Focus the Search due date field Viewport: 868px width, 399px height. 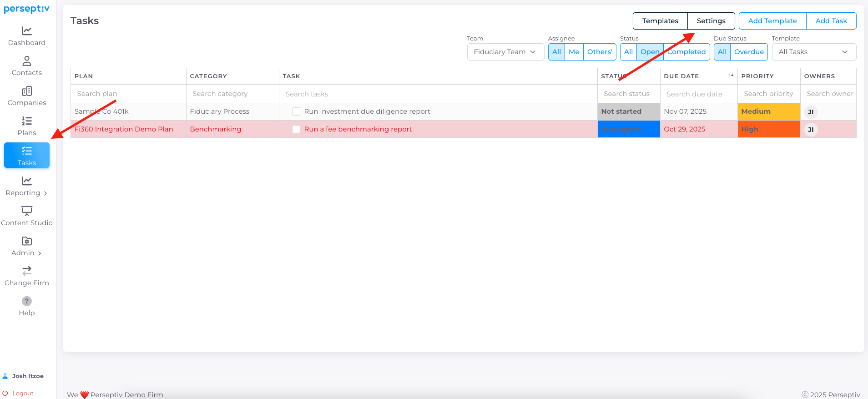point(699,94)
